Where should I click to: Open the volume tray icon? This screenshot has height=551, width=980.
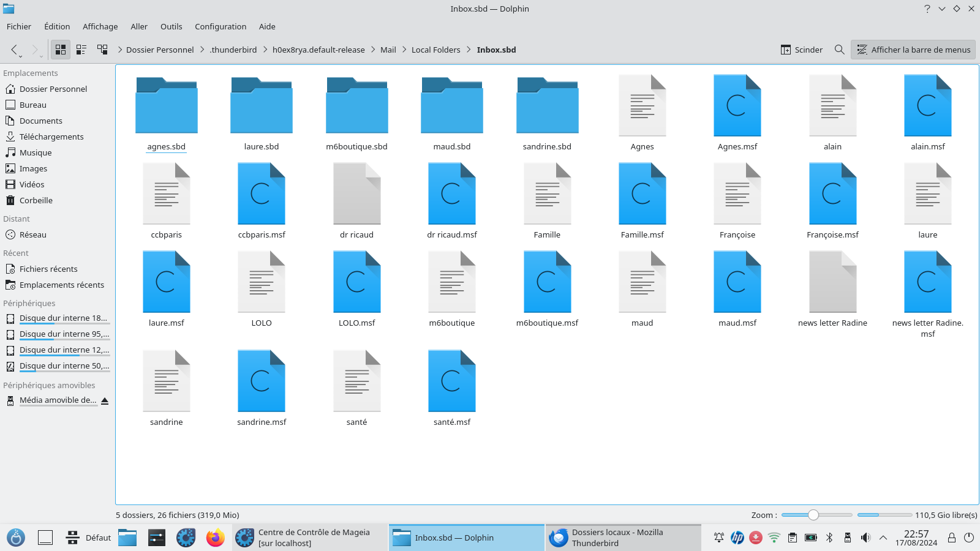(865, 538)
